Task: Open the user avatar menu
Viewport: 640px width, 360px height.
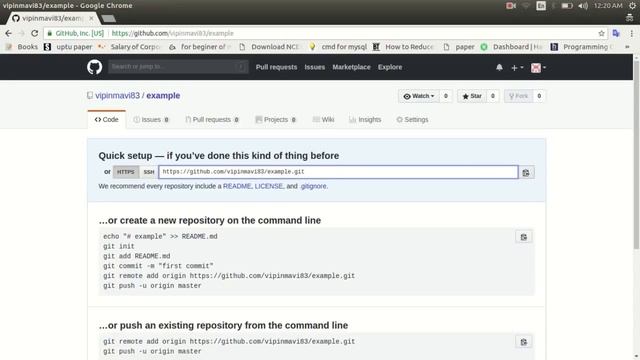Action: coord(538,68)
